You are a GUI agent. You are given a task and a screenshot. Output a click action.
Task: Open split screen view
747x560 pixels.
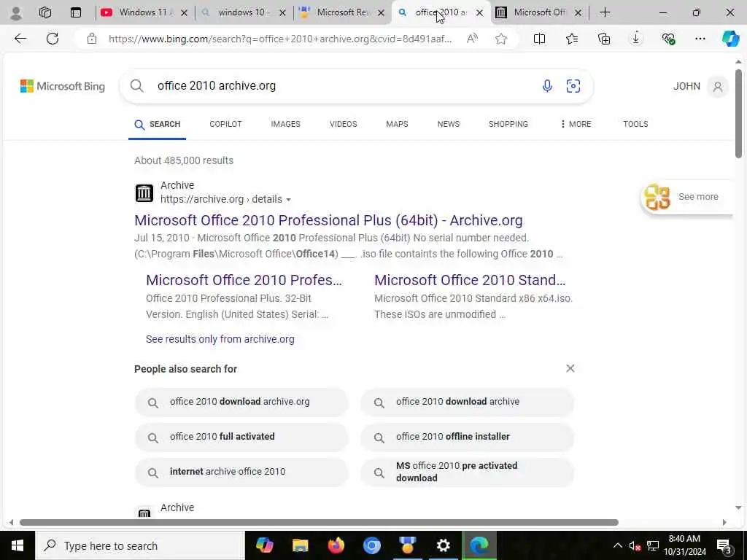[539, 39]
